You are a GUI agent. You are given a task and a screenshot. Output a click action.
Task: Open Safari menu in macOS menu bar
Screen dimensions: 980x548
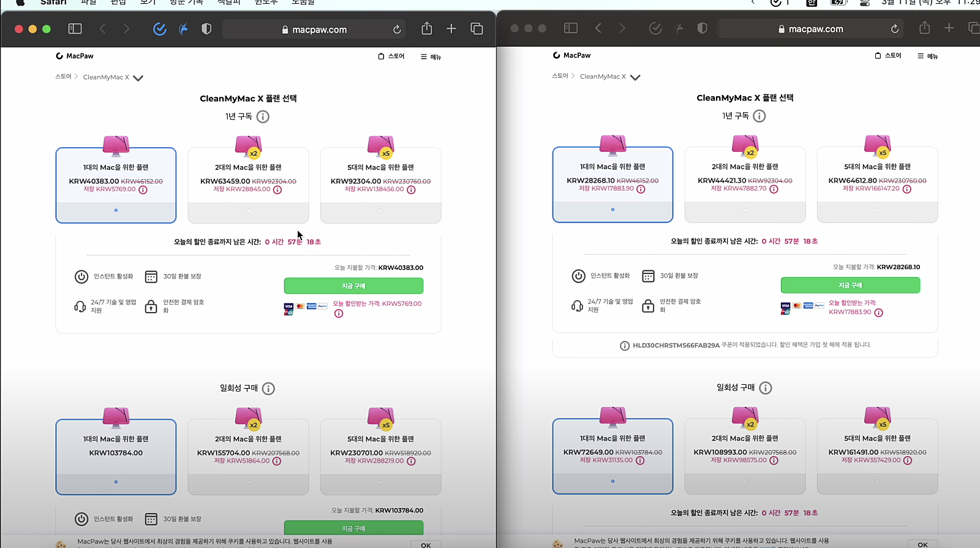(x=53, y=2)
